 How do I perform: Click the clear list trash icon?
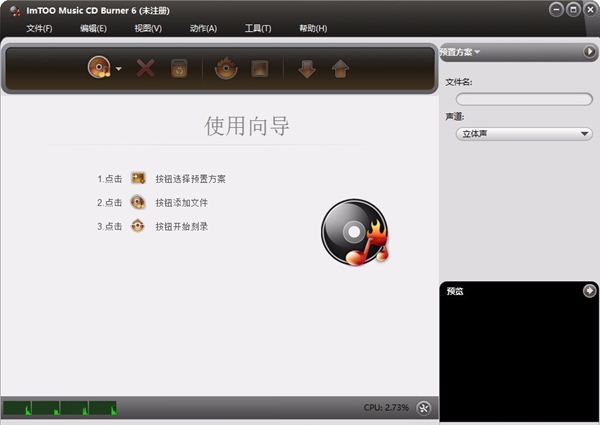(x=179, y=68)
